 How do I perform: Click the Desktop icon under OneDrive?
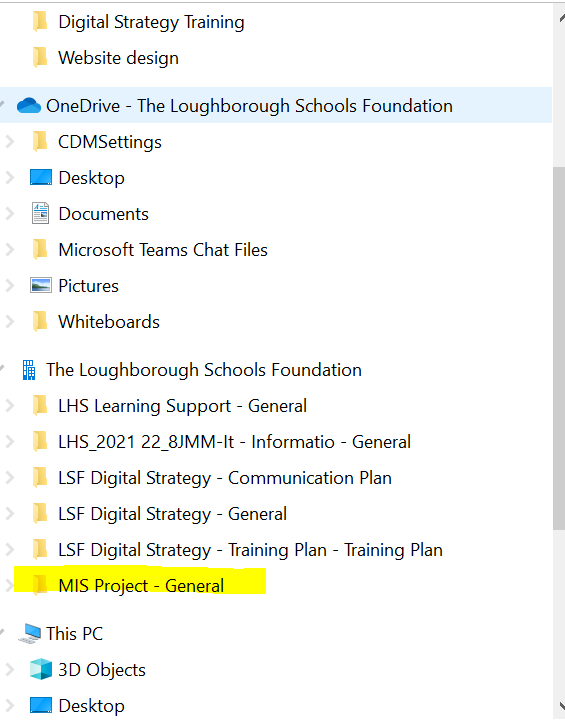[x=41, y=177]
